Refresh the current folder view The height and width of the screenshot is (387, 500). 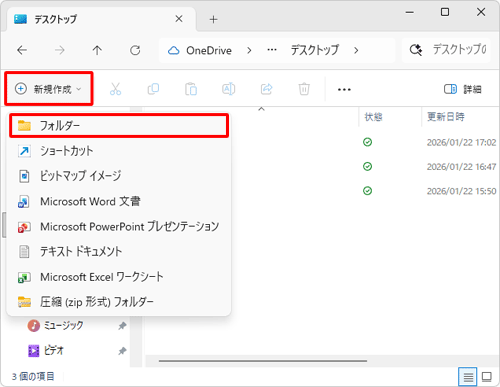point(135,50)
